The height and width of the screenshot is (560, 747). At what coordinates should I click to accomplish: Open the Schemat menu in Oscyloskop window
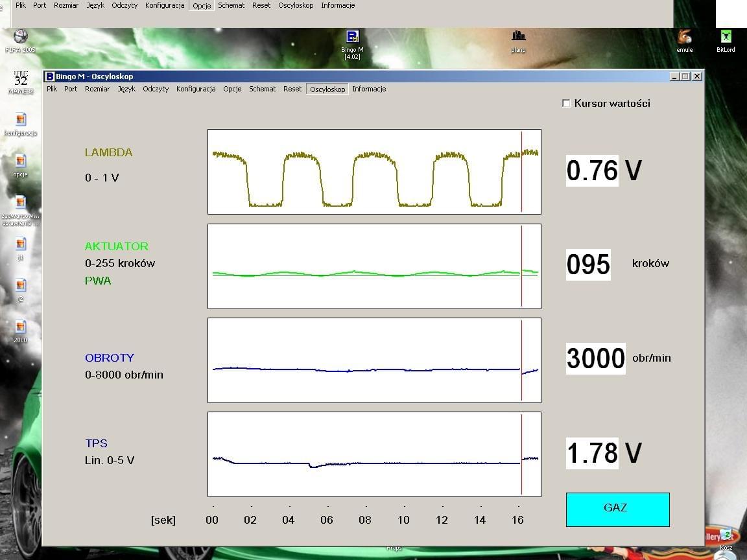coord(263,89)
